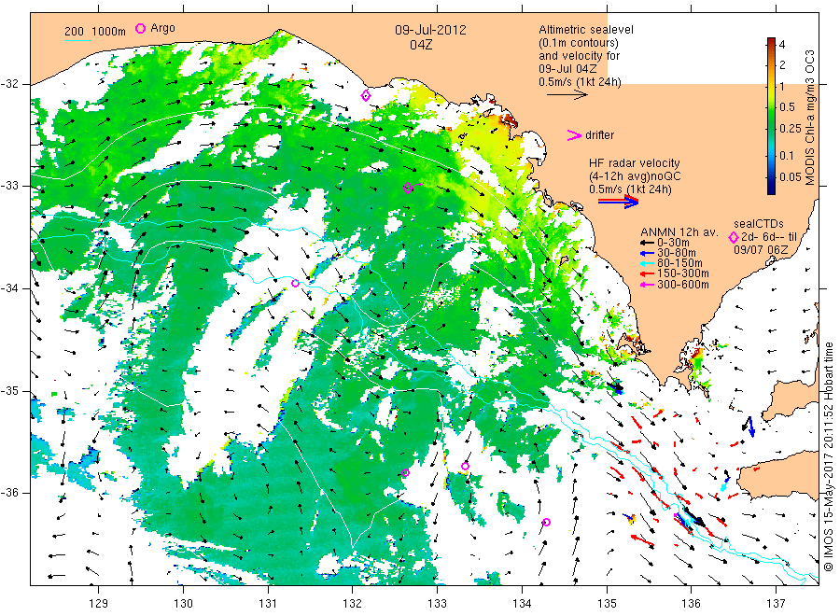This screenshot has width=840, height=616.
Task: Click the red and blue HF radar arrow
Action: 618,202
